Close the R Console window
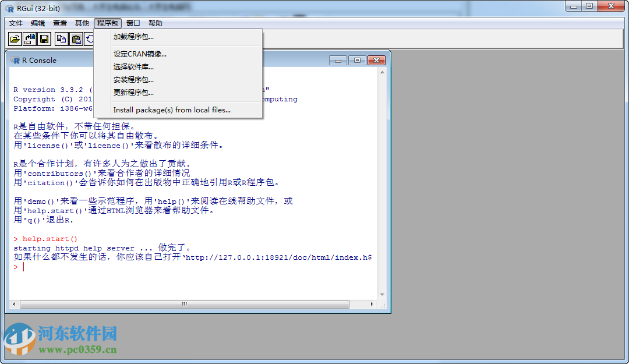Image resolution: width=629 pixels, height=364 pixels. pos(376,60)
